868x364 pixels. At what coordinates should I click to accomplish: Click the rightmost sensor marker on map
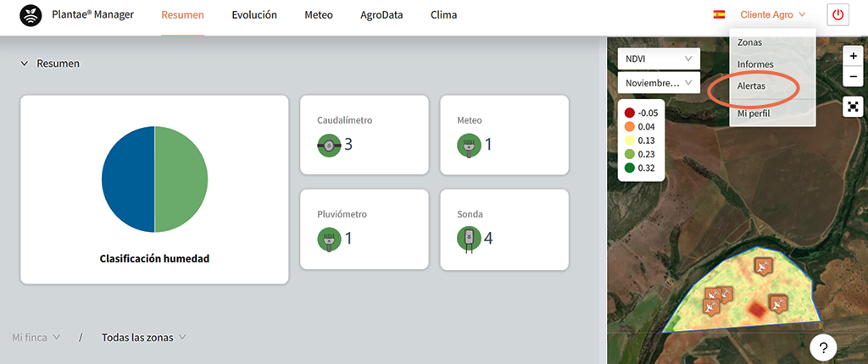[778, 304]
